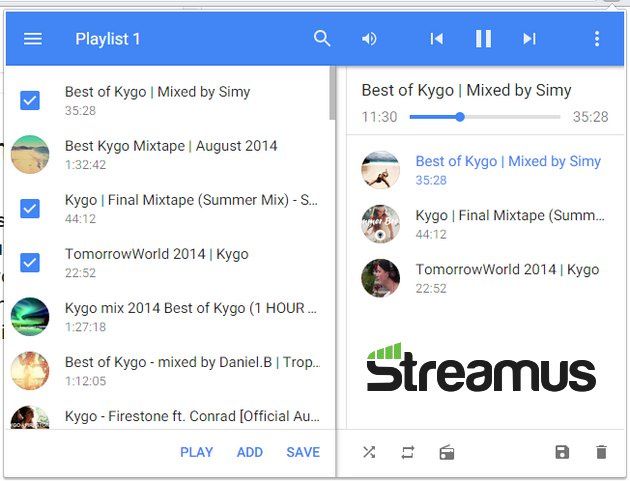The height and width of the screenshot is (481, 630).
Task: Click the 1:27:18 duration text
Action: pyautogui.click(x=85, y=327)
